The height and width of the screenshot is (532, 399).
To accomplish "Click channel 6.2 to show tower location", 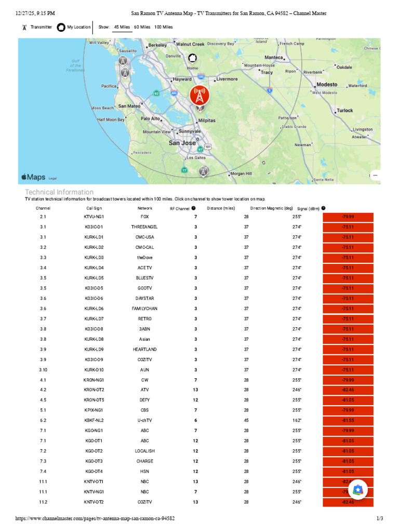I will pyautogui.click(x=43, y=420).
